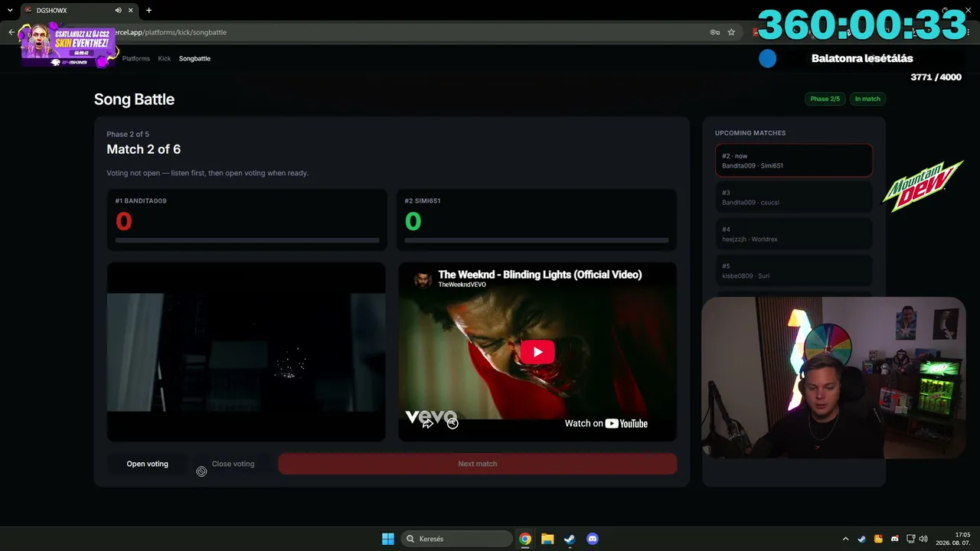Open the Platforms breadcrumb link
This screenshot has width=980, height=551.
point(136,58)
